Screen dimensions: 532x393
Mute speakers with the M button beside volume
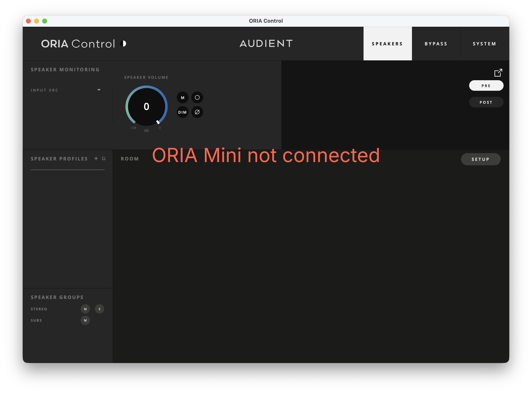182,97
